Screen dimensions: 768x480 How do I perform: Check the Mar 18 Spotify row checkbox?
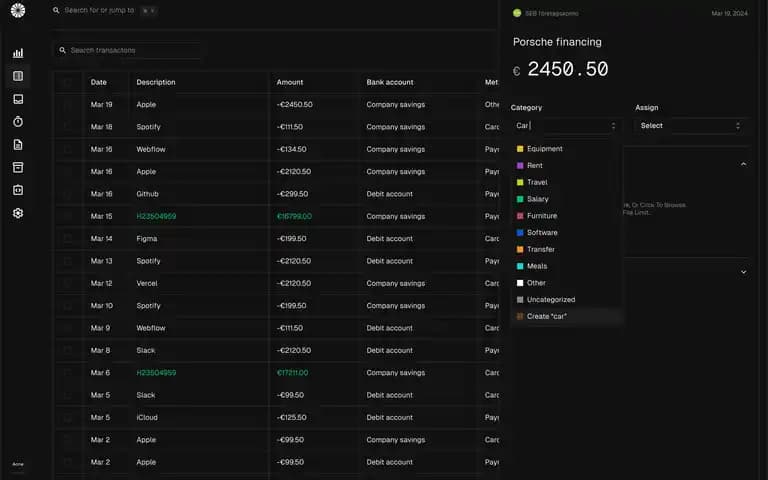point(68,127)
